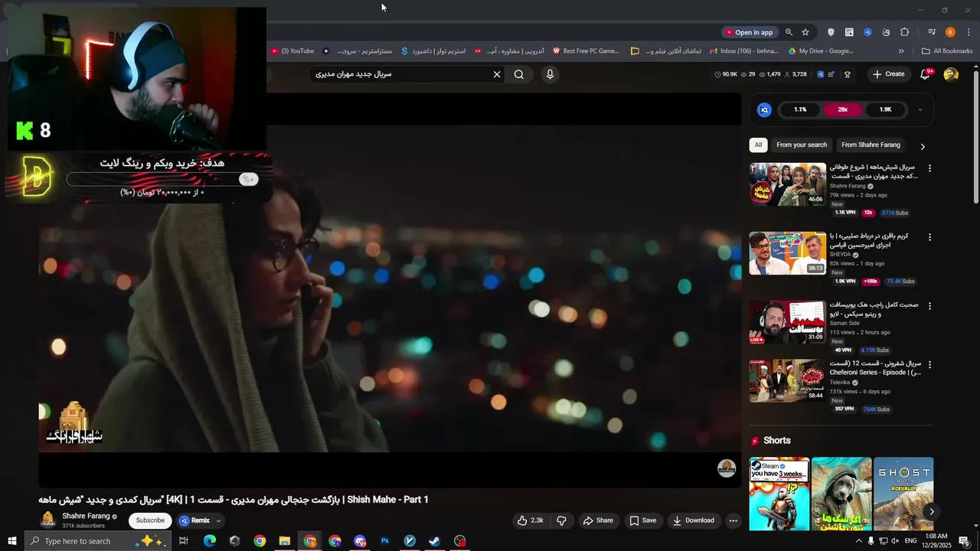Click the blue vidIQ extension icon in toolbar
Image resolution: width=980 pixels, height=551 pixels.
pyautogui.click(x=867, y=32)
